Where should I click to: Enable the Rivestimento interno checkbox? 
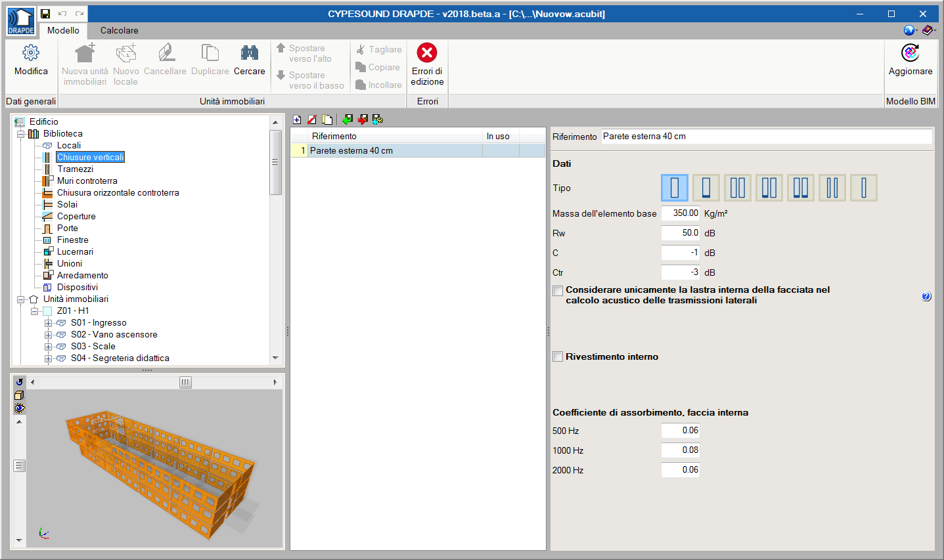(x=558, y=356)
